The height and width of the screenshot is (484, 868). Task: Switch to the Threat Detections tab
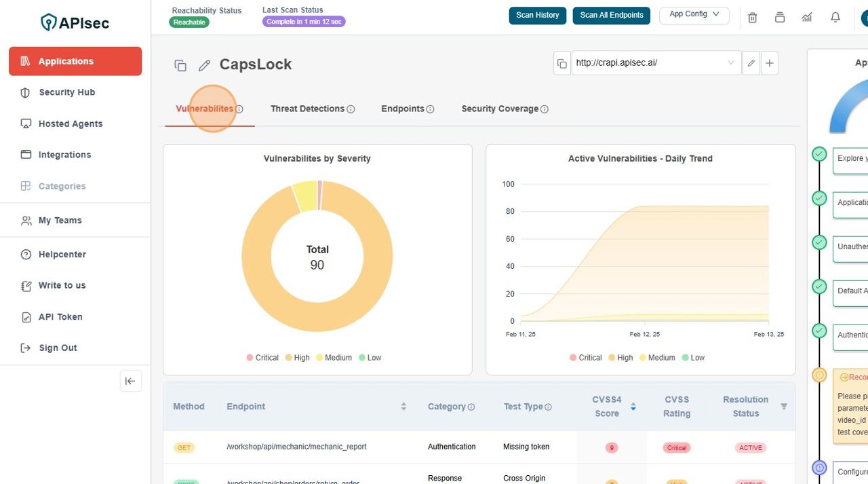pyautogui.click(x=307, y=109)
